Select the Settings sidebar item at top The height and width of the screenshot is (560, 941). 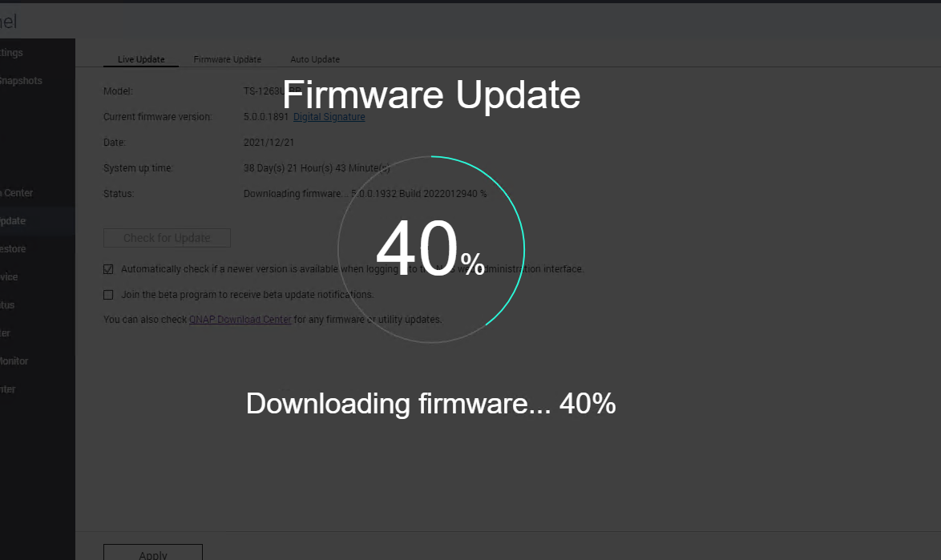(x=11, y=53)
